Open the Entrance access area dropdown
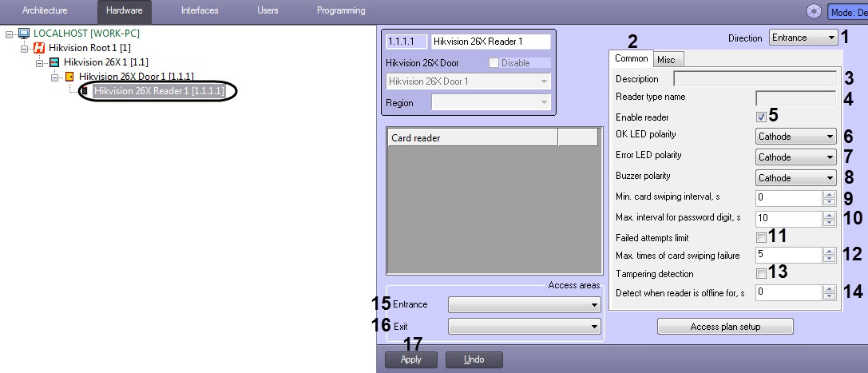This screenshot has height=373, width=868. [x=524, y=304]
